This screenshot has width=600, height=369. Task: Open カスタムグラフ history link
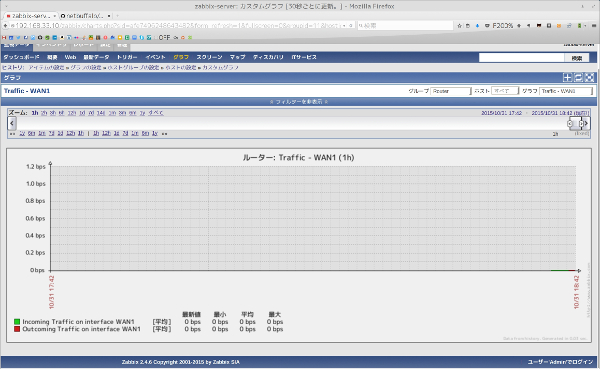click(x=220, y=67)
